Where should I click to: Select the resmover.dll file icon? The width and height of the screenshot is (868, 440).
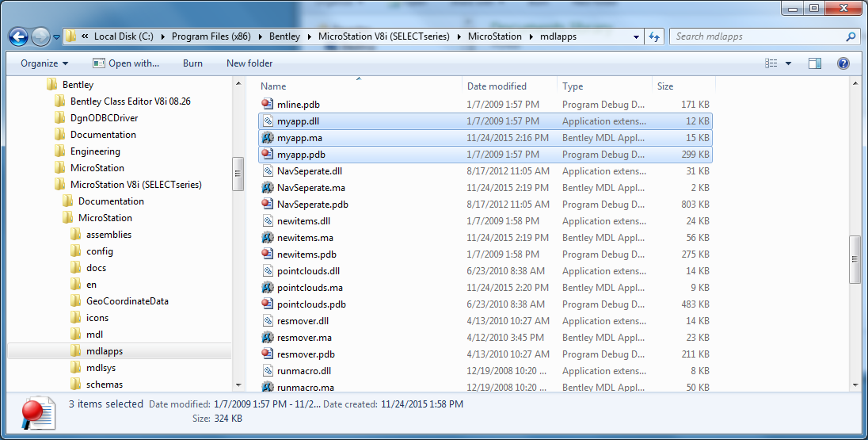(268, 320)
